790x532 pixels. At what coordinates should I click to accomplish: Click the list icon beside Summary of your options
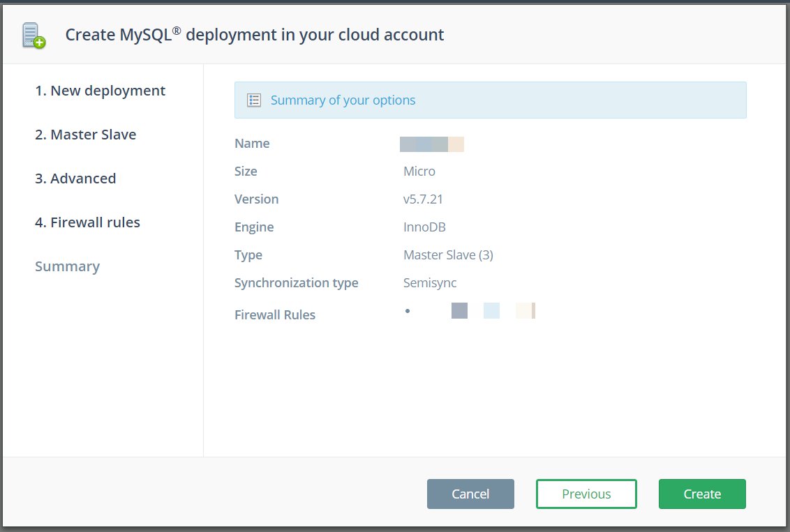click(x=254, y=100)
